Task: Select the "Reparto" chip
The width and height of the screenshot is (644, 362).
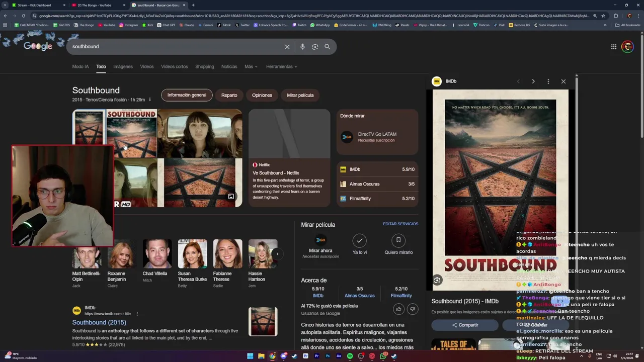Action: tap(229, 95)
